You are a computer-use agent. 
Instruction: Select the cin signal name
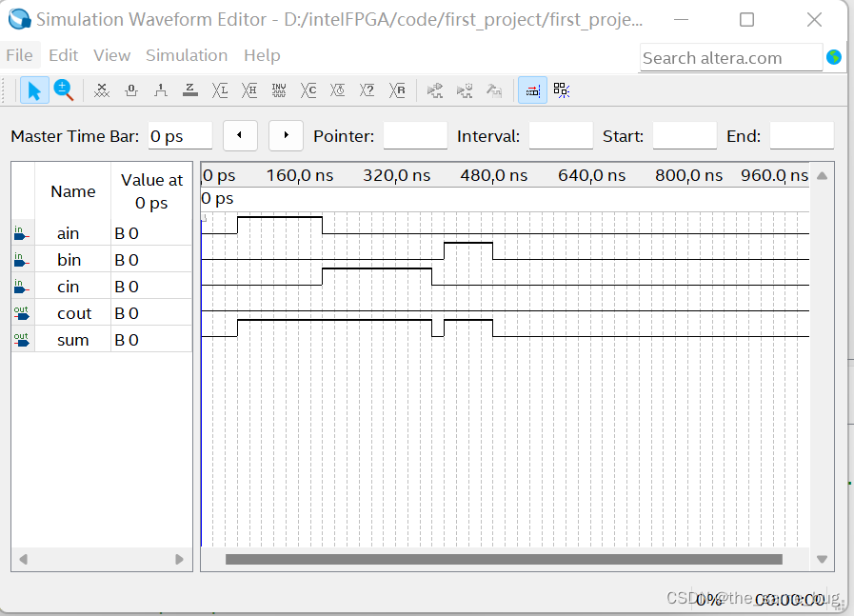point(69,287)
